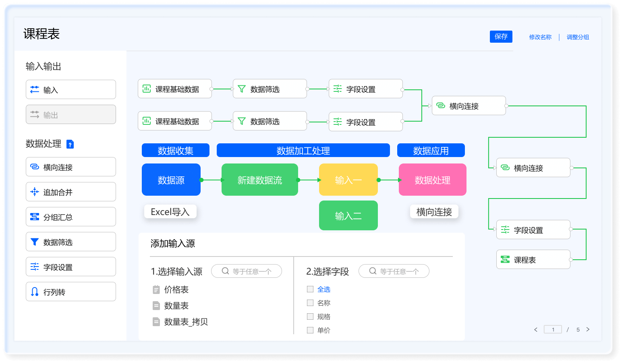Enable the 规格 field checkbox

click(310, 316)
